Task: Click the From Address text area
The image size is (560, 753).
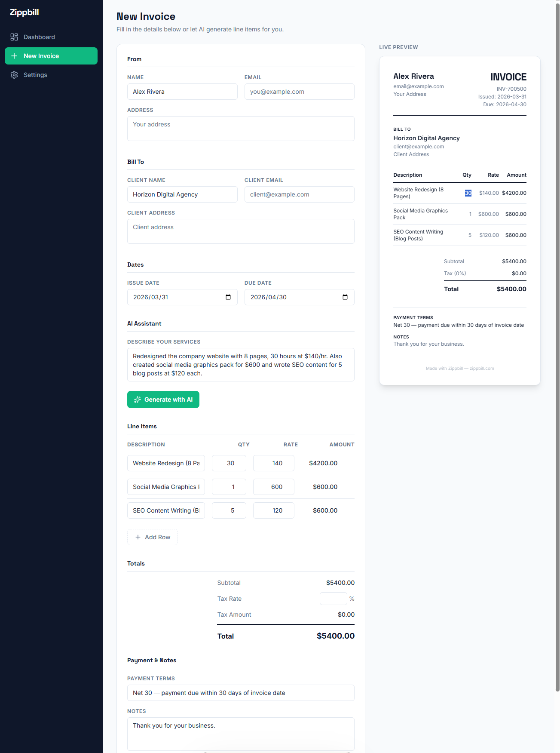Action: (x=241, y=129)
